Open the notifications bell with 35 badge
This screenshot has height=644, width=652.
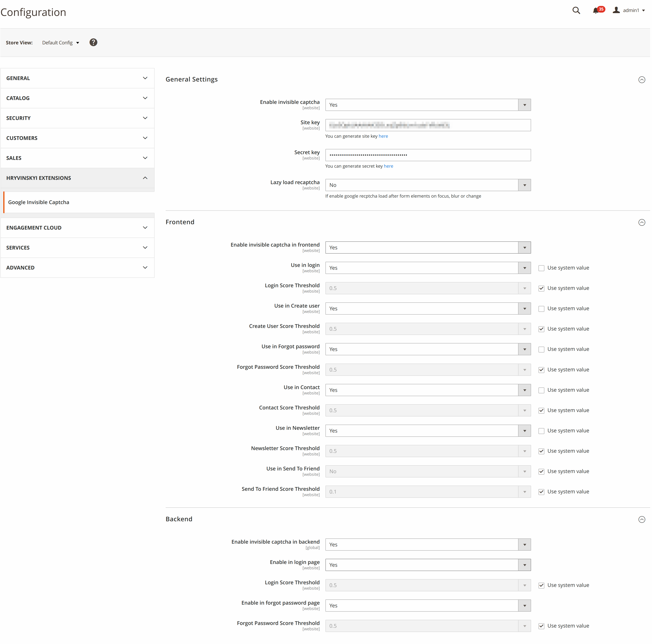click(x=596, y=11)
